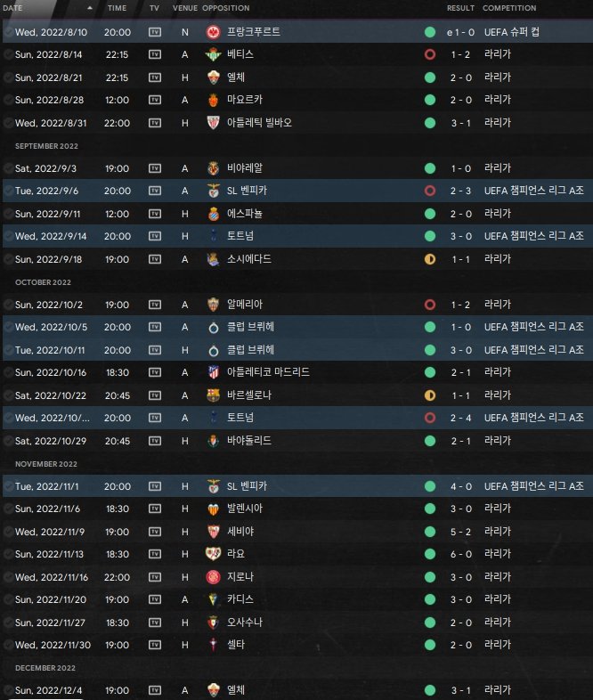This screenshot has height=700, width=593.
Task: Click the yellow draw indicator for 소시에다드
Action: coord(430,259)
